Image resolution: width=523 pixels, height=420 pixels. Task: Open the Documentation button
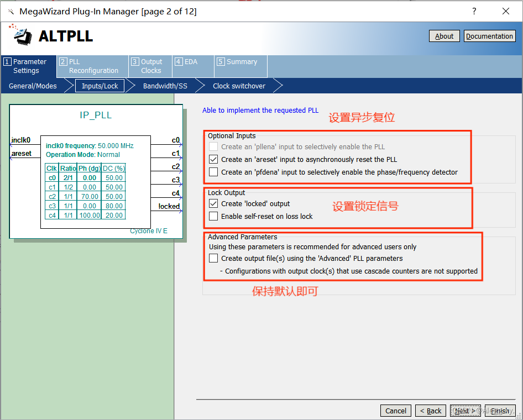click(489, 36)
